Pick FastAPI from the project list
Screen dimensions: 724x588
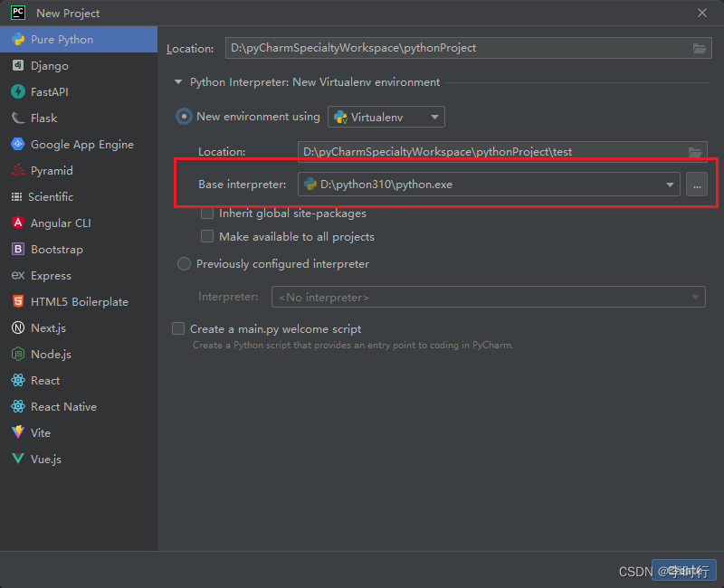pos(79,92)
